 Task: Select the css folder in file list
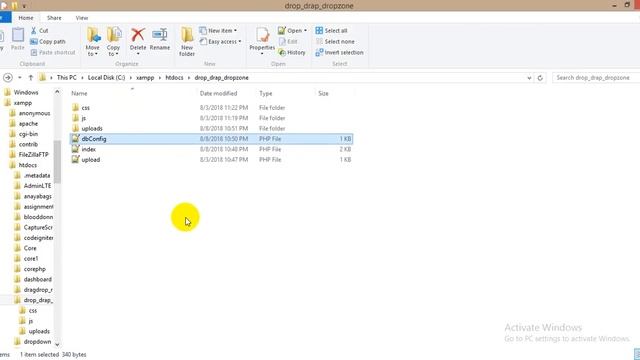pyautogui.click(x=211, y=108)
